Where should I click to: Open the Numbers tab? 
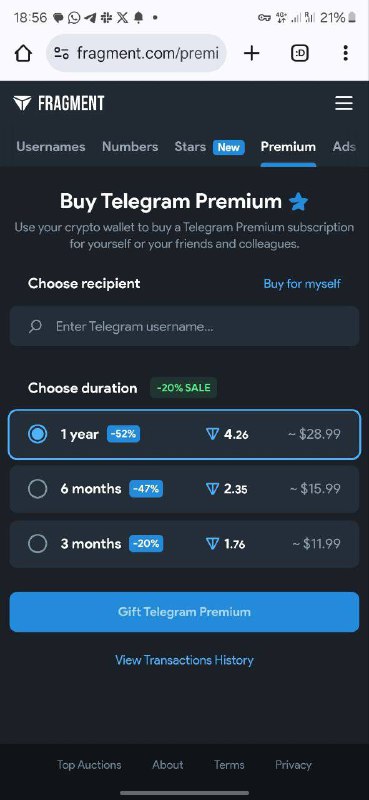coord(130,147)
